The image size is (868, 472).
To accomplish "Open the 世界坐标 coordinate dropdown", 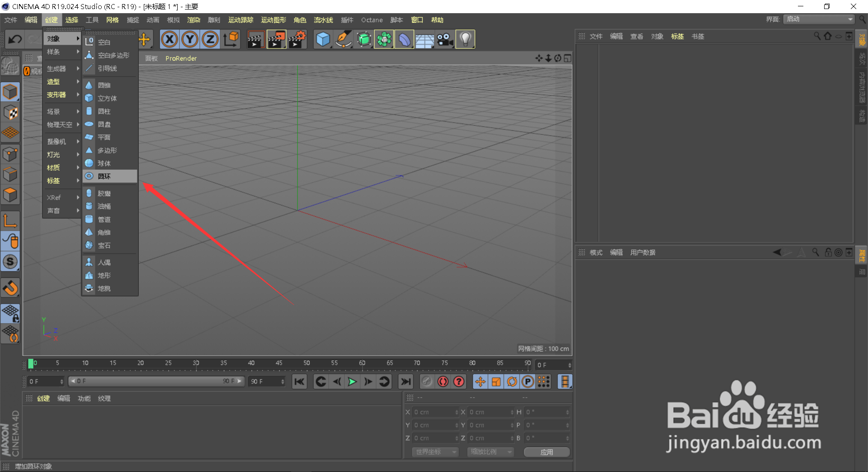I will click(x=435, y=452).
